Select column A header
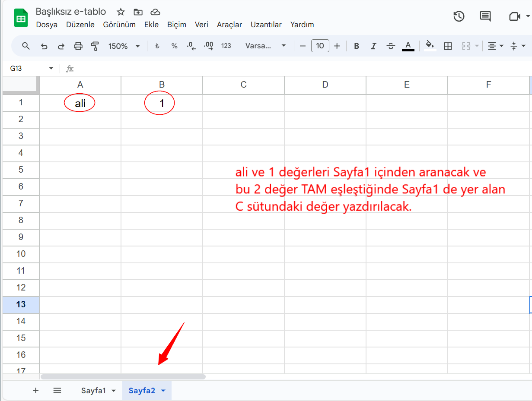Viewport: 532px width, 401px height. click(x=80, y=85)
